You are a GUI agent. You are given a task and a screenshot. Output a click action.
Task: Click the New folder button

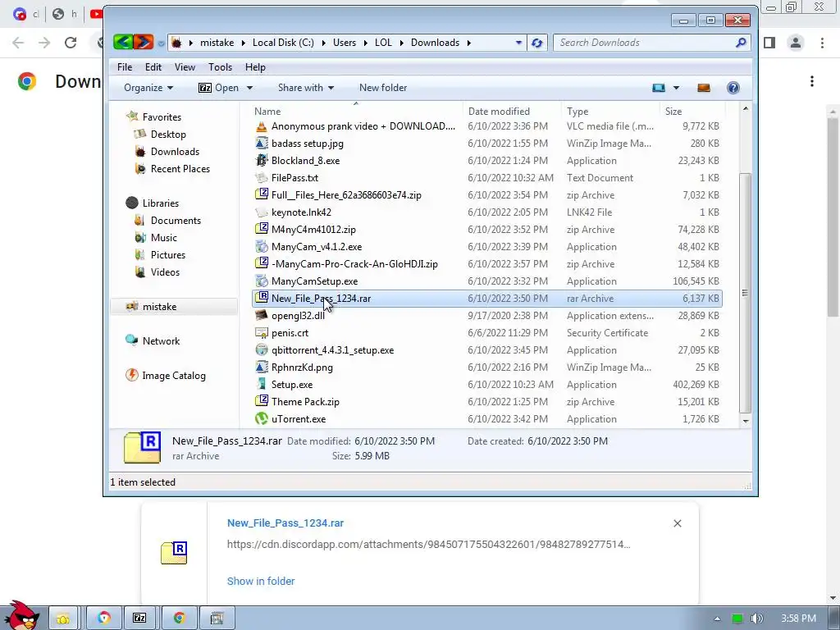[x=383, y=88]
